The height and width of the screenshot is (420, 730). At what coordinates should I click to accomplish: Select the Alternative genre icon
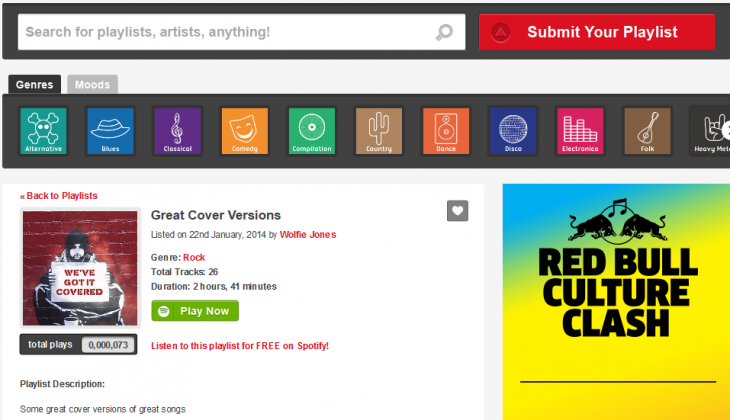(43, 131)
